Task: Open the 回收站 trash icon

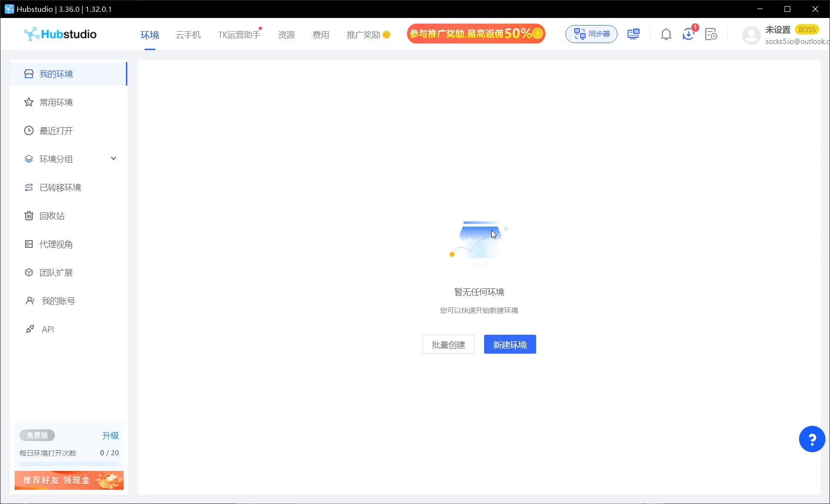Action: 29,216
